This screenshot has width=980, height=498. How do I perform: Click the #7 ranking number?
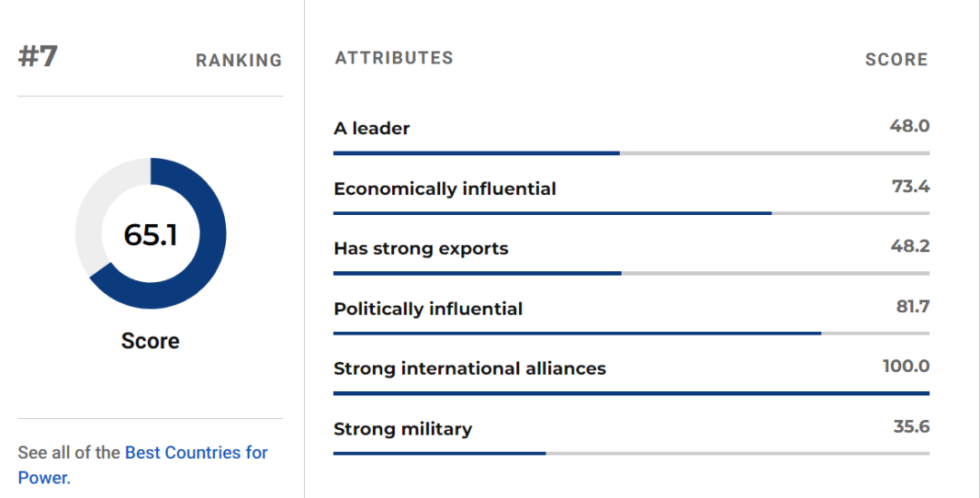click(x=38, y=57)
